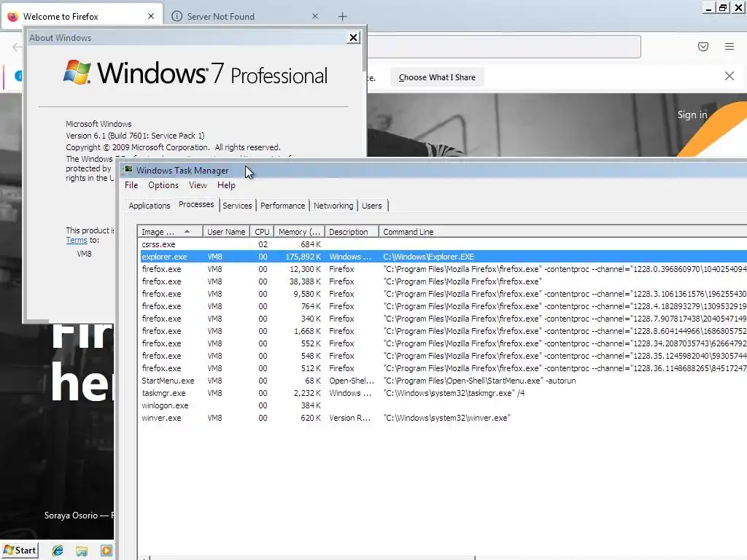
Task: Select firefox.exe using 512 K memory
Action: point(443,368)
